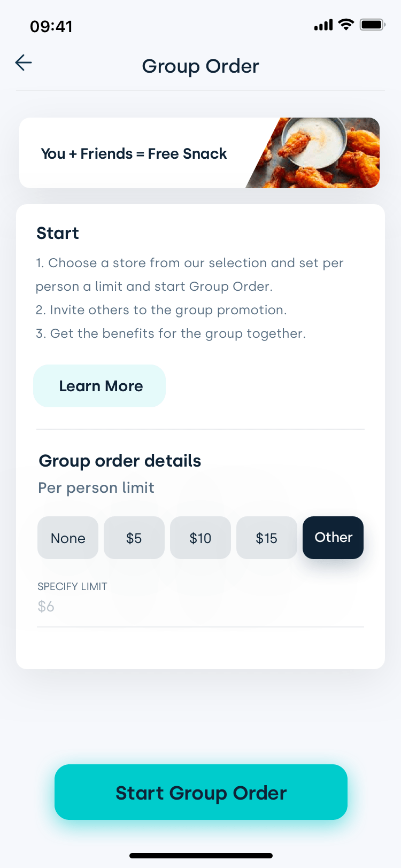The image size is (401, 868).
Task: Choose the $10 limit option
Action: 200,538
